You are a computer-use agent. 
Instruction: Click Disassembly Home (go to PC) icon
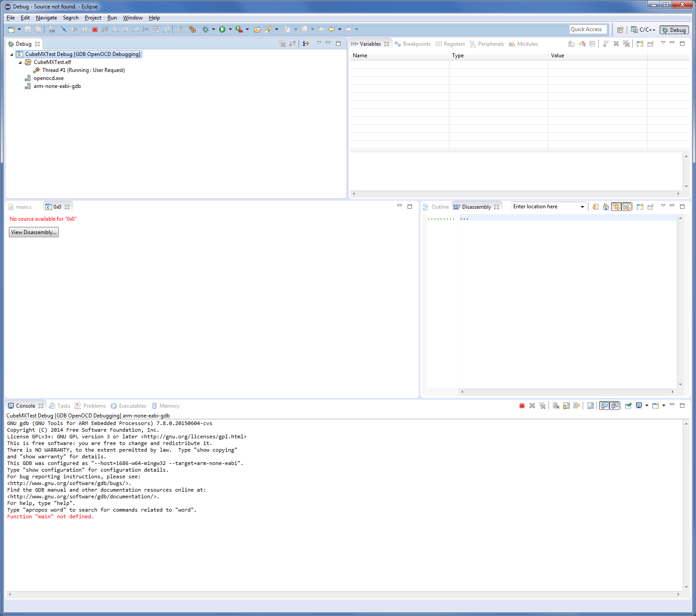[606, 207]
